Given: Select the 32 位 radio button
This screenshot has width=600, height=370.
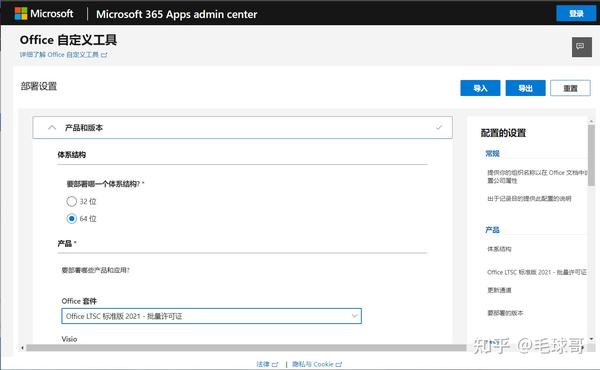Looking at the screenshot, I should click(x=72, y=201).
